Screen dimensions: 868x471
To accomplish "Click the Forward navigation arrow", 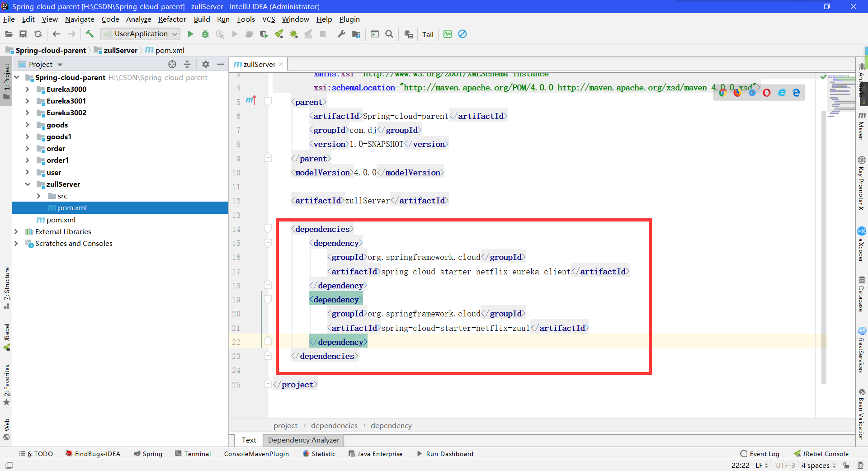I will pos(71,34).
